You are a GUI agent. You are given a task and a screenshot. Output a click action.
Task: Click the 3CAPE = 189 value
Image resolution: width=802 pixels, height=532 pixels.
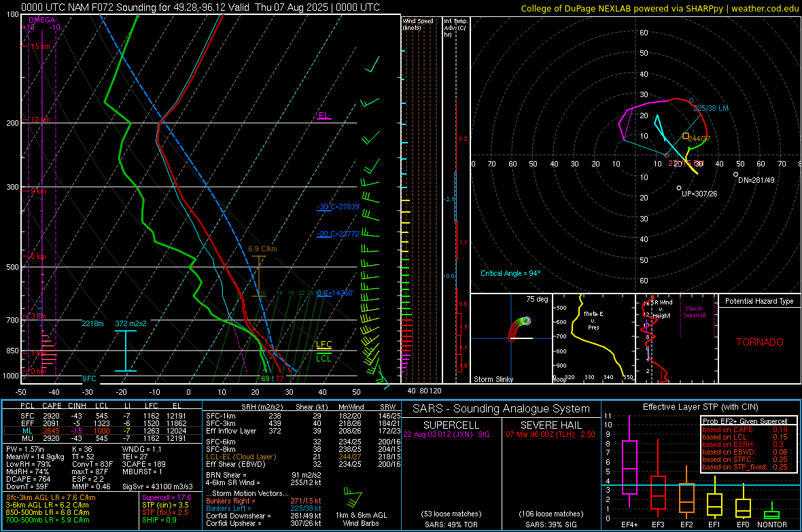[143, 464]
